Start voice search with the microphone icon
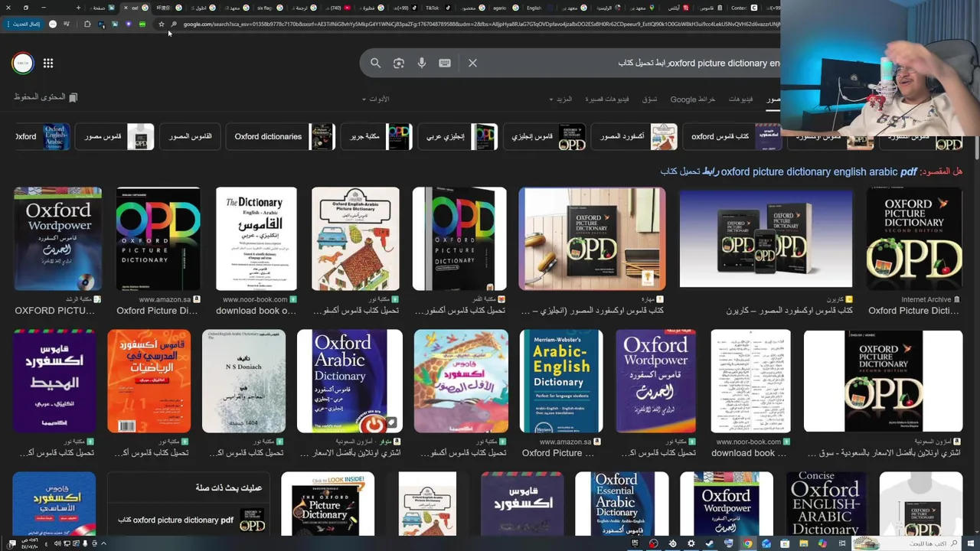The image size is (980, 551). (422, 63)
